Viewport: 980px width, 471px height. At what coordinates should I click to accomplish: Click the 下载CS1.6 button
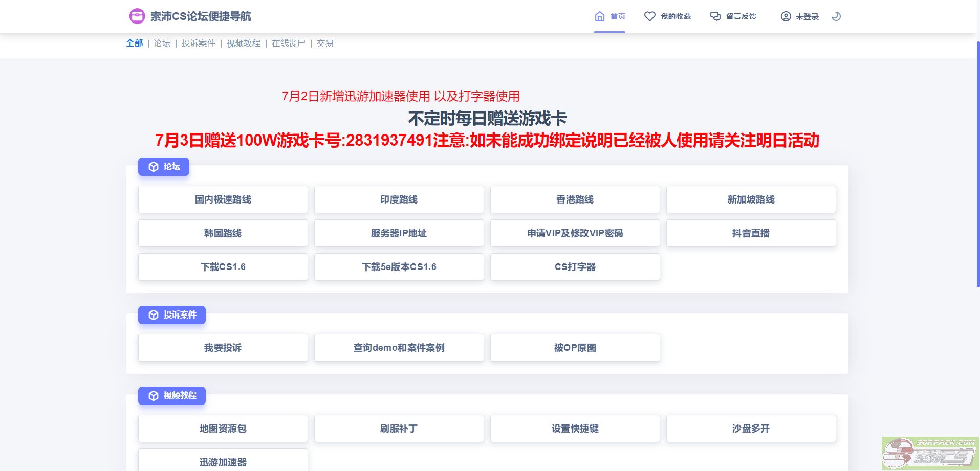tap(223, 267)
